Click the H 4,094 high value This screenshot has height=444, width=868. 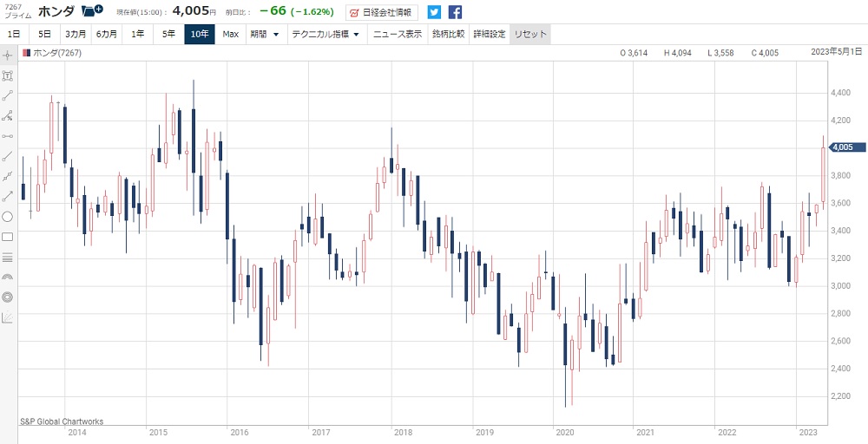[678, 53]
